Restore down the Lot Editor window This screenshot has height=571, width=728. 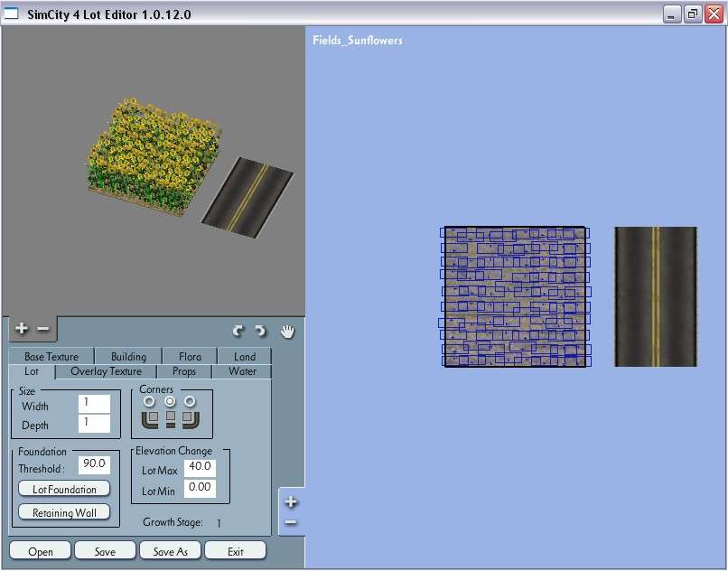coord(692,14)
